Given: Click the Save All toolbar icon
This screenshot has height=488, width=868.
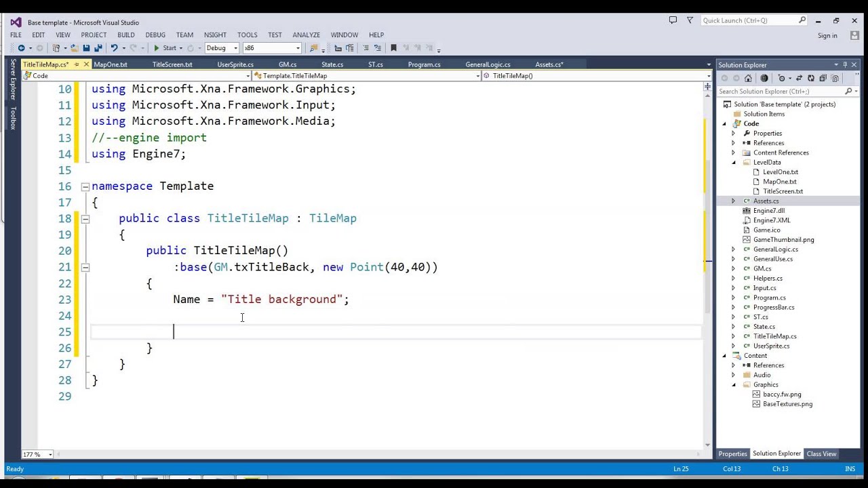Looking at the screenshot, I should (x=98, y=48).
